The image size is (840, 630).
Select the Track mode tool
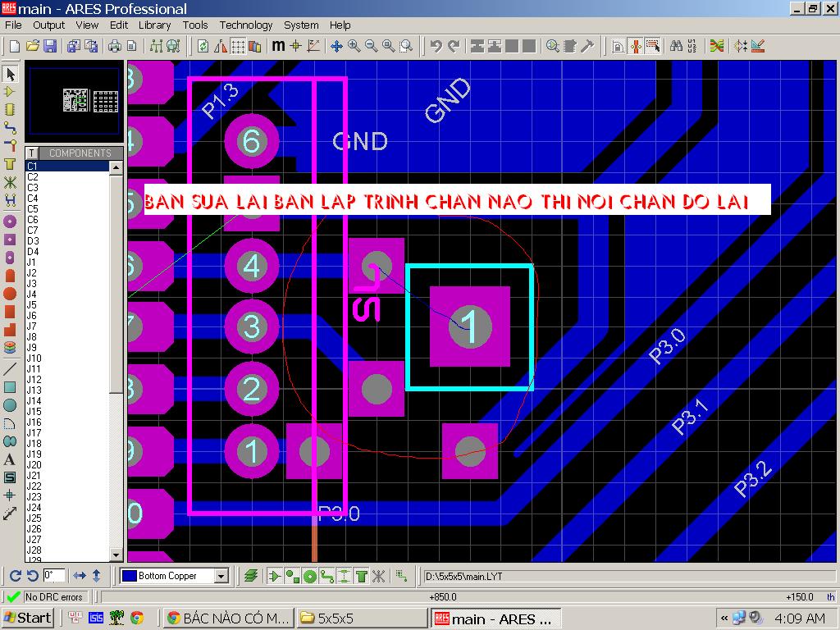pyautogui.click(x=10, y=127)
